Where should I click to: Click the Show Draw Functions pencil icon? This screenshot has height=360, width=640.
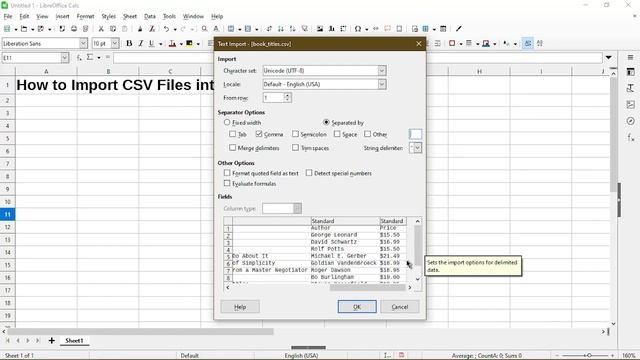point(459,29)
